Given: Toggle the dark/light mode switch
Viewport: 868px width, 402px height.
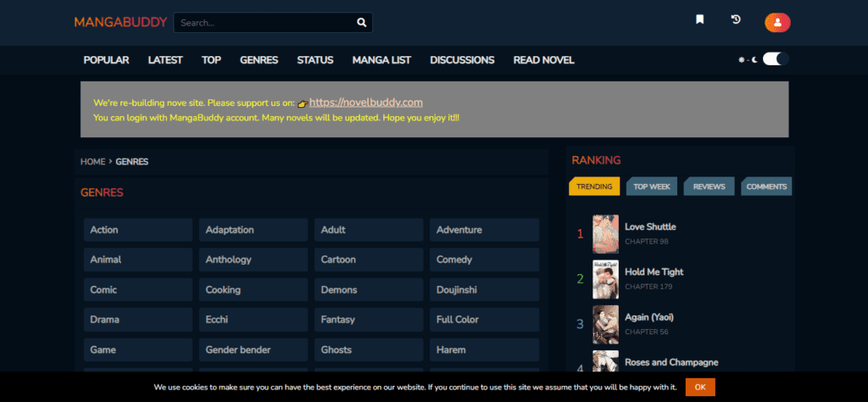Looking at the screenshot, I should click(776, 59).
